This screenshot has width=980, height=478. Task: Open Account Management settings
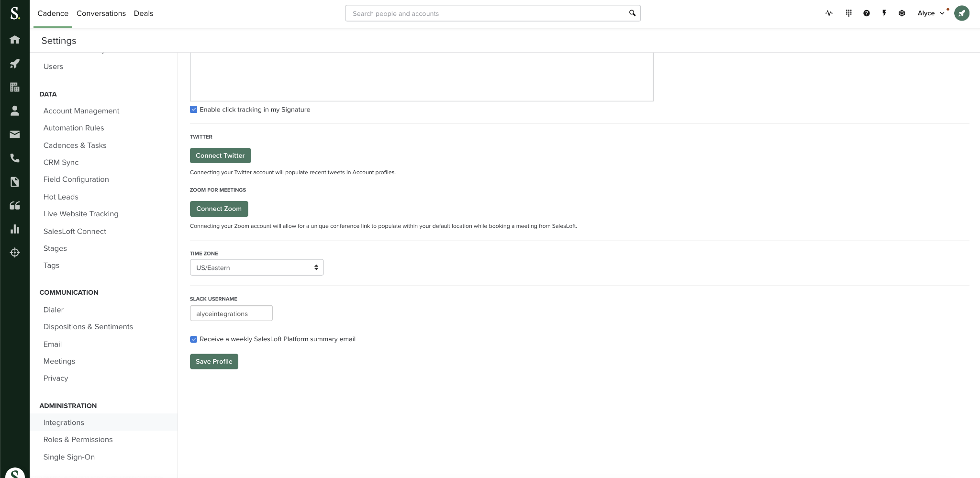coord(81,111)
